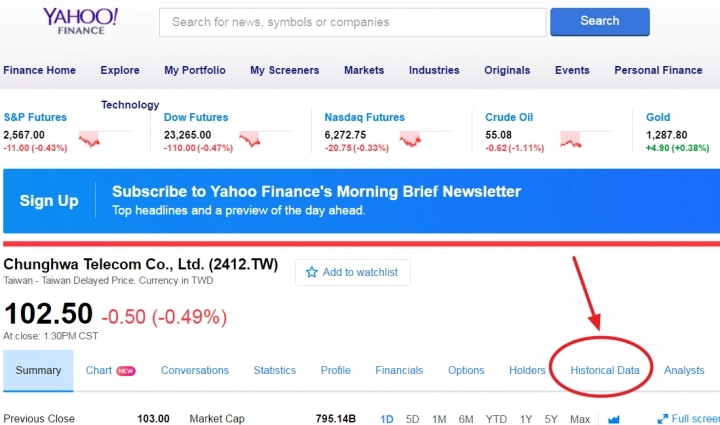This screenshot has width=720, height=425.
Task: Click the Yahoo Finance logo
Action: [81, 22]
